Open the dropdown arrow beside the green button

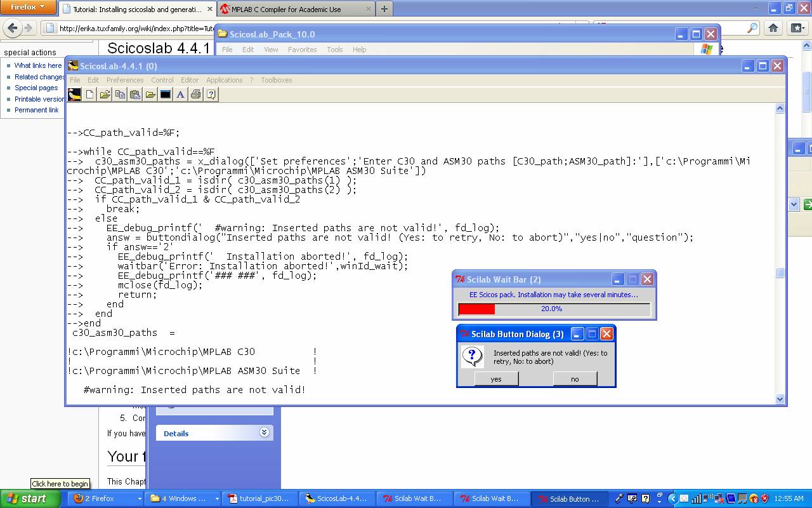tap(794, 204)
